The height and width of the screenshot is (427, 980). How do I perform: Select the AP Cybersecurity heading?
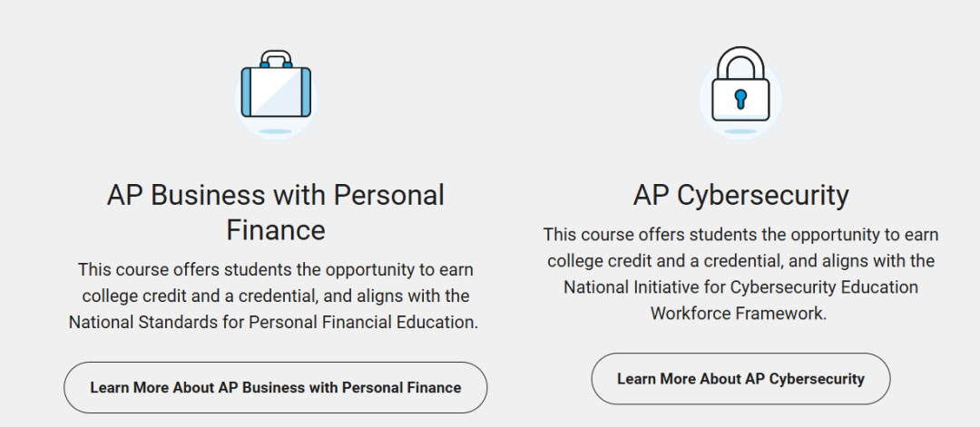pos(740,195)
